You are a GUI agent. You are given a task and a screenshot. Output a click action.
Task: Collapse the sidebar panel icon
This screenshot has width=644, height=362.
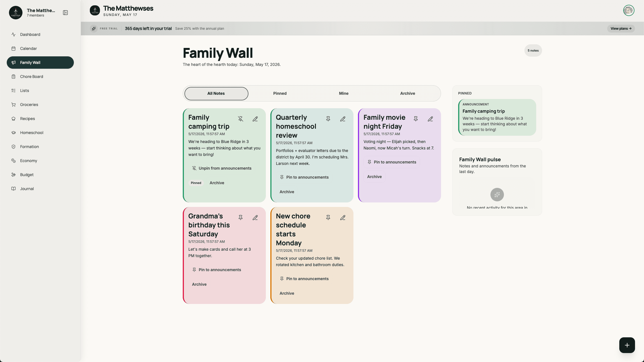pyautogui.click(x=65, y=13)
